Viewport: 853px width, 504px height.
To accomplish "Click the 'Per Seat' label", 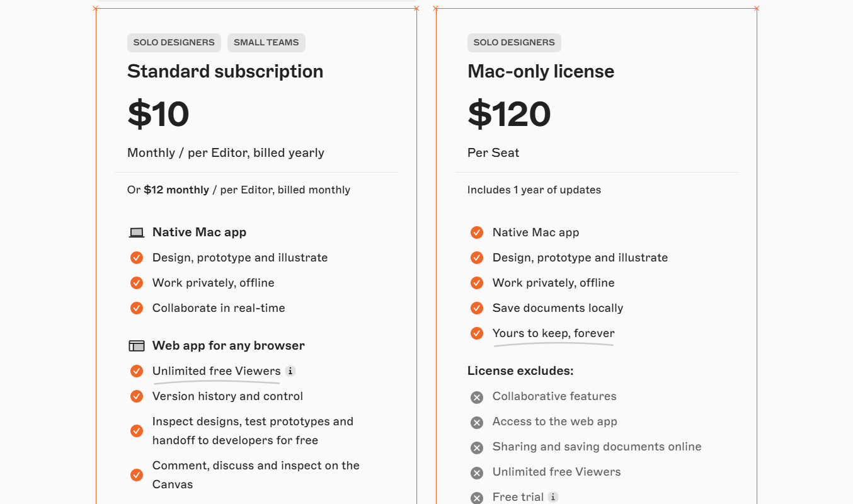I will (x=493, y=152).
